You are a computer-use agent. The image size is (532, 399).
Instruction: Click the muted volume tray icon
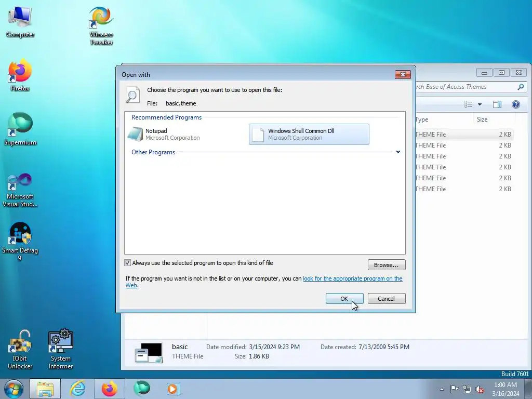[x=480, y=389]
